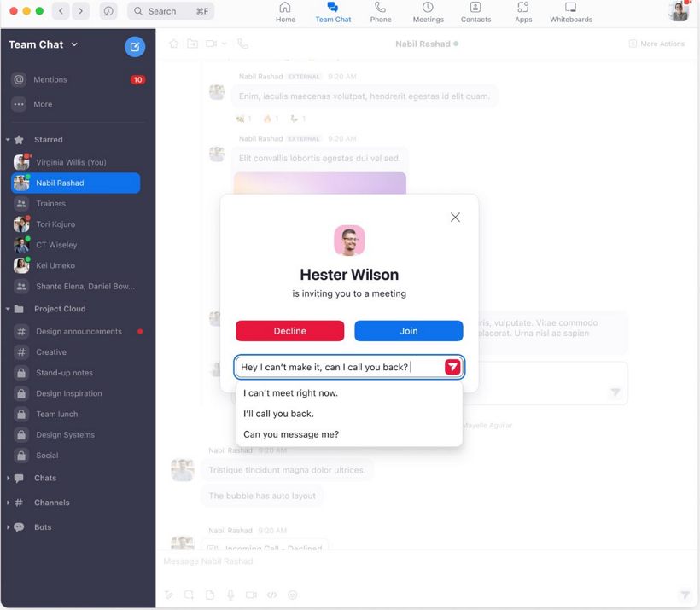700x610 pixels.
Task: Send message using bottom send icon
Action: pos(685,595)
